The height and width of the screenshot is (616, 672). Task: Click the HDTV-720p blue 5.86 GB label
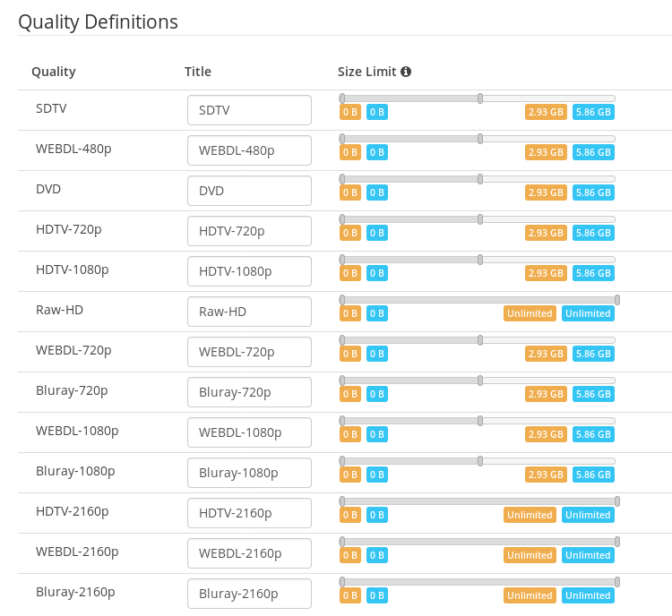(593, 233)
